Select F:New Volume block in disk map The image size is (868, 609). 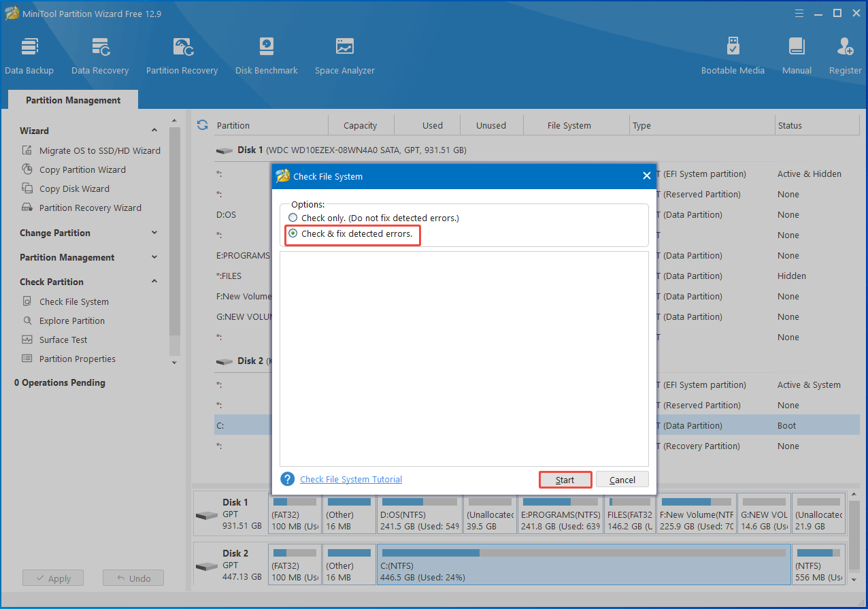coord(697,514)
